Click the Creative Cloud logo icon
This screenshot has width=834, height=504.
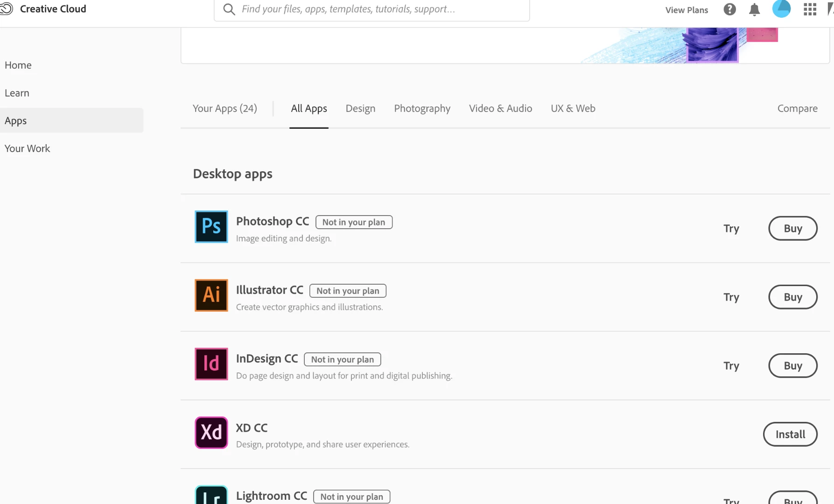(x=6, y=9)
